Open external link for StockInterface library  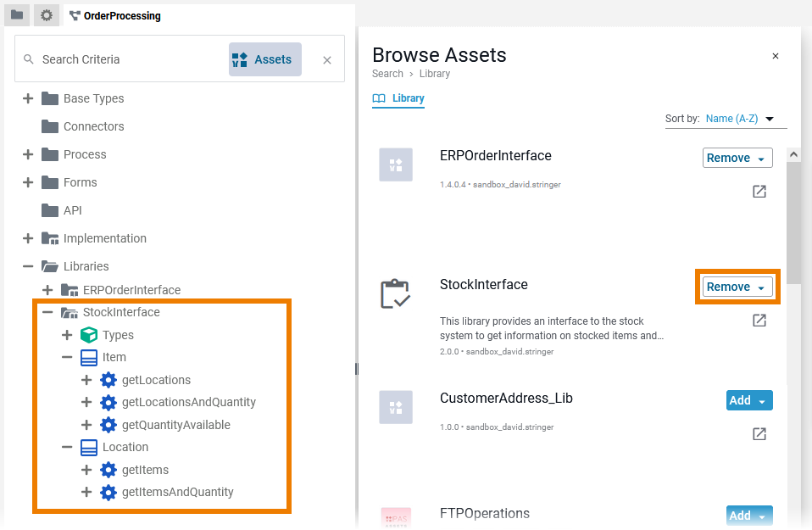coord(759,321)
